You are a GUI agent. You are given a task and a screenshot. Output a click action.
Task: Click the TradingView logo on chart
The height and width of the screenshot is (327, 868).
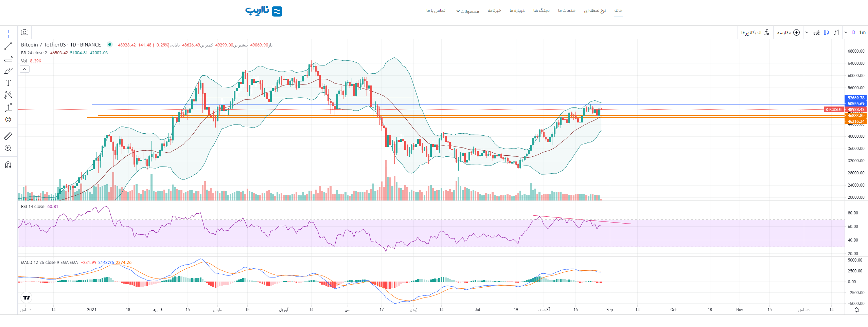click(x=26, y=297)
